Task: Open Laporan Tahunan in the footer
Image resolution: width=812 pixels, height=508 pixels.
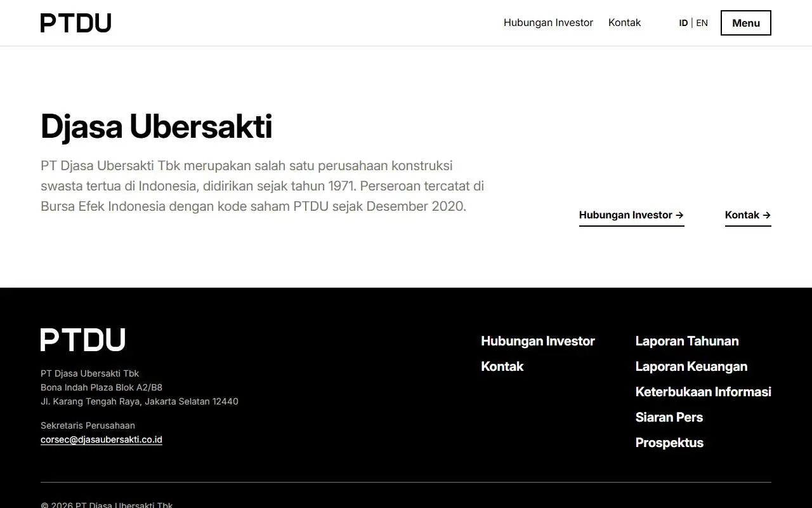Action: click(687, 341)
